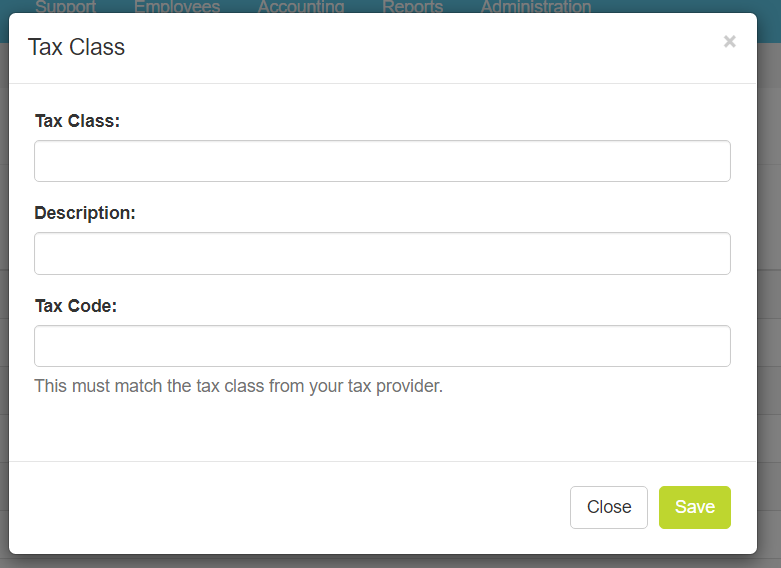The height and width of the screenshot is (568, 781).
Task: Open the Employees menu item
Action: 177,6
